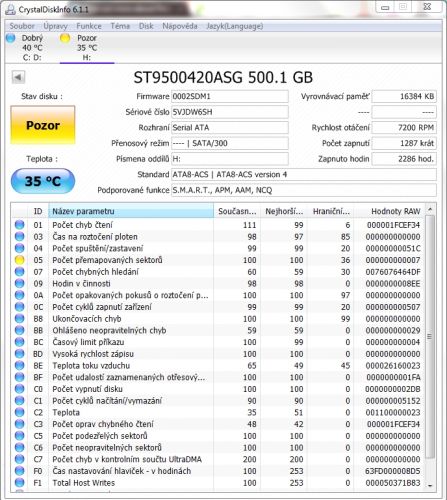Click status orb for Počet cyklů zapnutí zařízení
This screenshot has width=447, height=500.
pyautogui.click(x=20, y=307)
